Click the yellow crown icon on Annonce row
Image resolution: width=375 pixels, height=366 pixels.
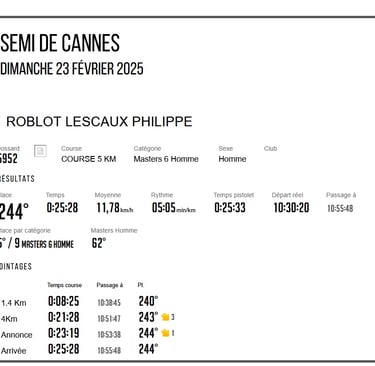click(166, 333)
